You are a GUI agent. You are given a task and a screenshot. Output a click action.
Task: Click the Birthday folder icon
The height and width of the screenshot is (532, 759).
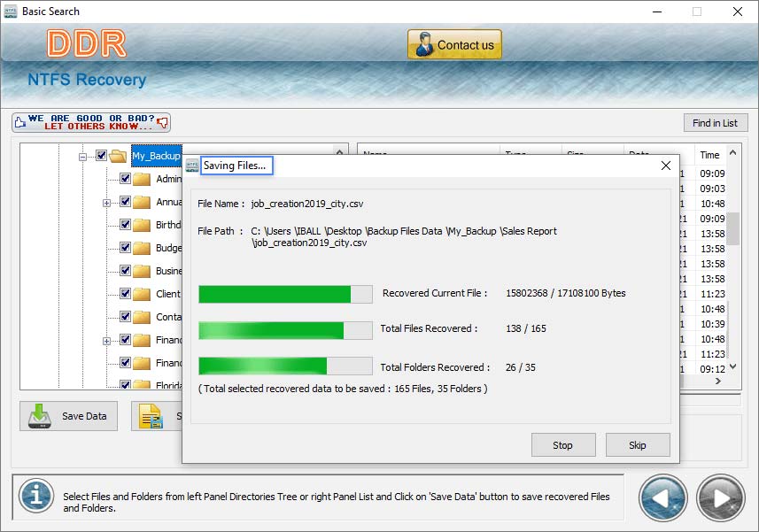[x=142, y=225]
